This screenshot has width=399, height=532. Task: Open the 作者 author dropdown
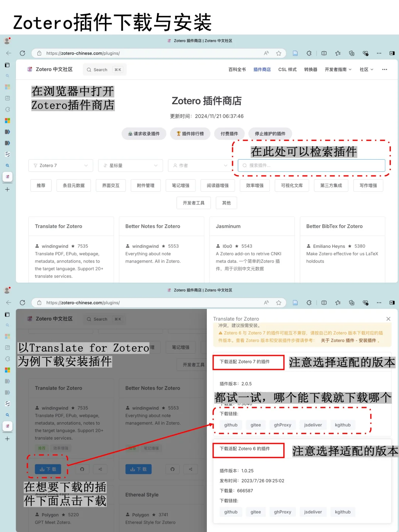[x=200, y=166]
